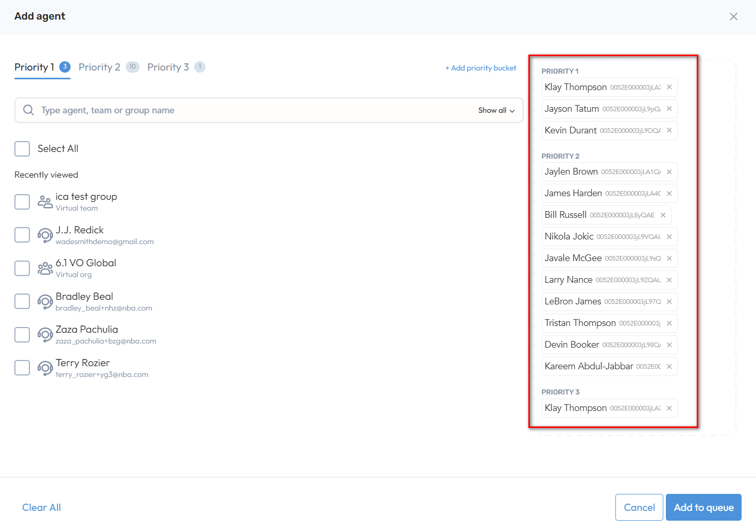Click the 6.1 VO Global name
This screenshot has width=756, height=532.
click(86, 263)
